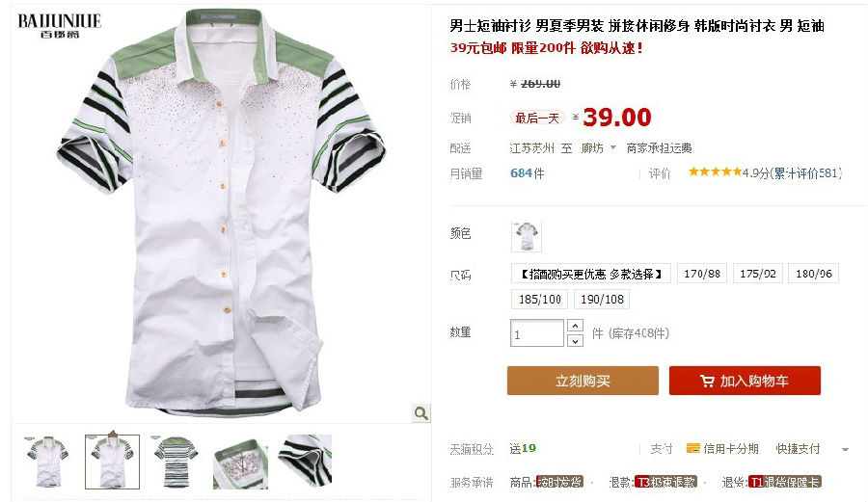Choose the 搭配购买更优惠 多款选择 option

(x=591, y=274)
